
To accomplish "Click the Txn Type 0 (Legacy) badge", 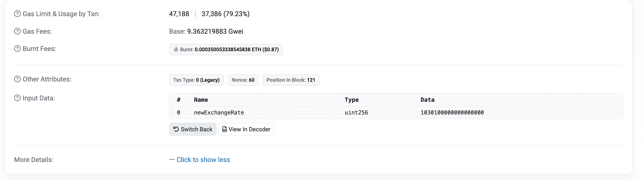I will click(196, 80).
